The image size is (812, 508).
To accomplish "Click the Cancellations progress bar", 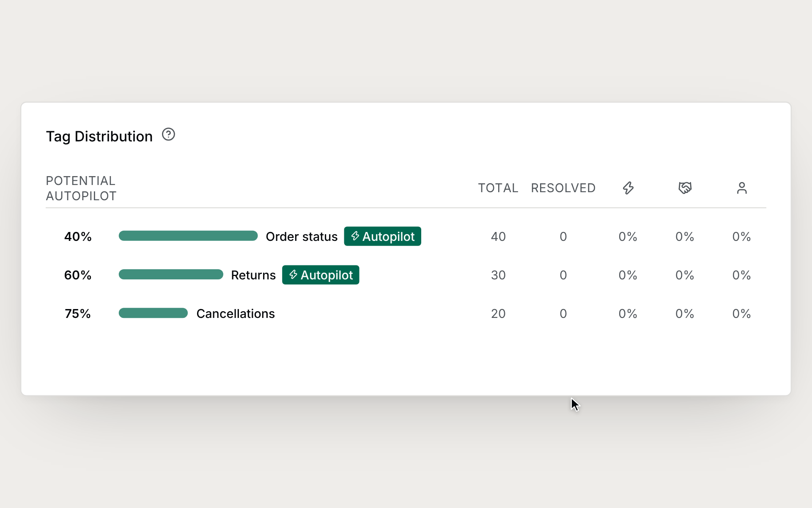I will pyautogui.click(x=153, y=313).
